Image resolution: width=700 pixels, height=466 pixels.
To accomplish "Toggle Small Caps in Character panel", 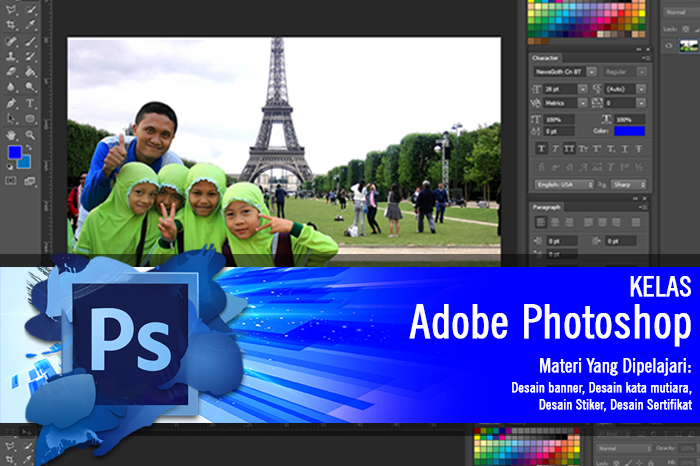I will pyautogui.click(x=583, y=149).
